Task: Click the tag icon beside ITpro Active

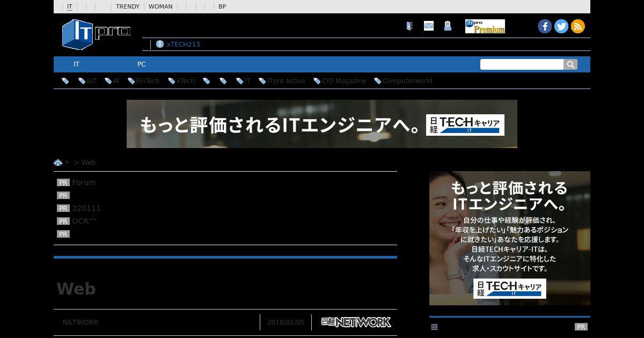Action: pos(262,81)
